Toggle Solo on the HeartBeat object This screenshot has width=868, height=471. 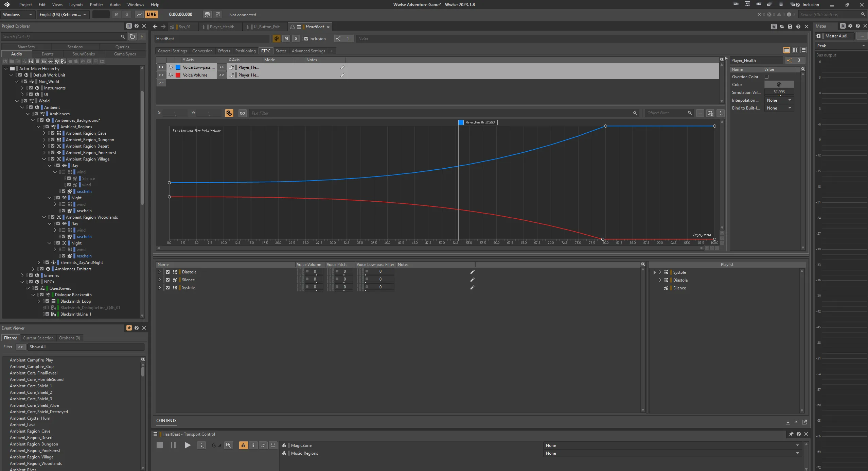click(x=296, y=38)
